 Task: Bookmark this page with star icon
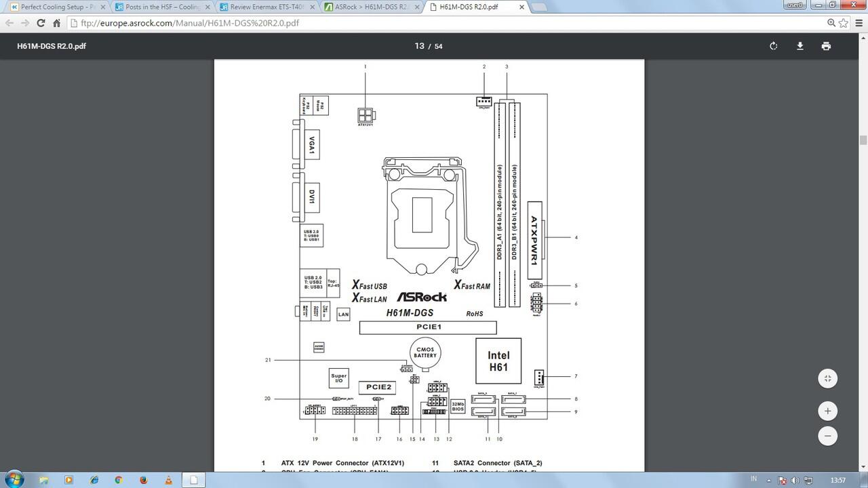point(843,22)
